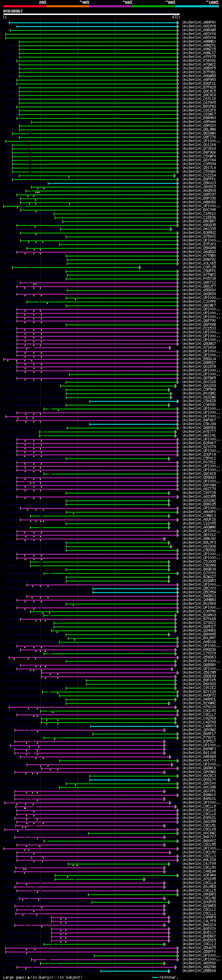Select the UniRef100_Q8L9N4 entry
This screenshot has width=222, height=980.
(199, 129)
